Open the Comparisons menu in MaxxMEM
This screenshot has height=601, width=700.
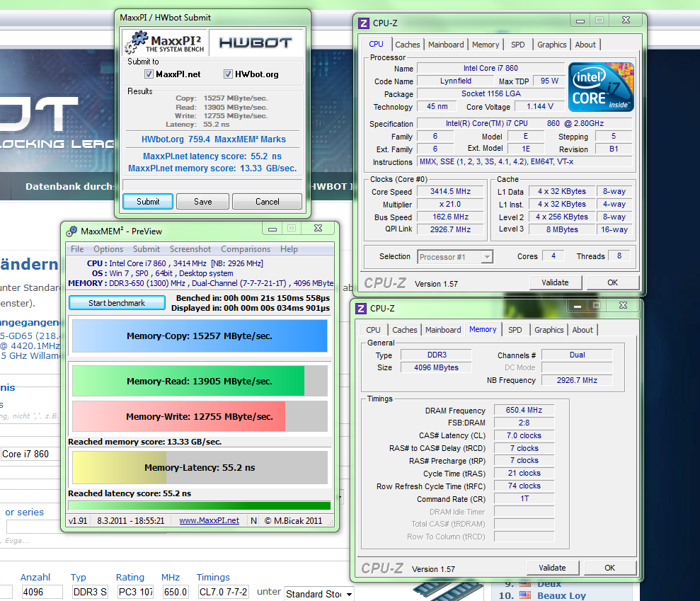tap(246, 249)
